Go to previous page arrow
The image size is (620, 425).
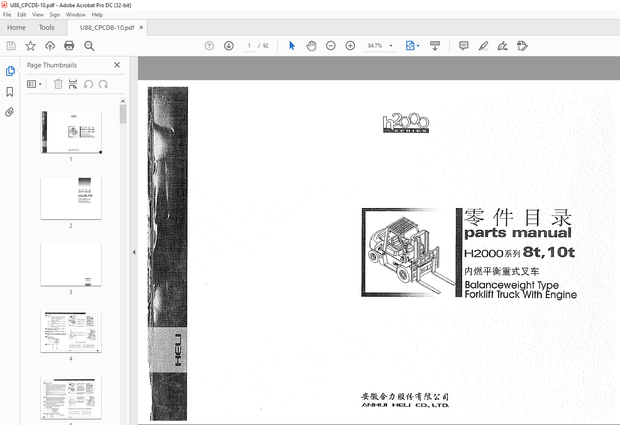[x=209, y=46]
